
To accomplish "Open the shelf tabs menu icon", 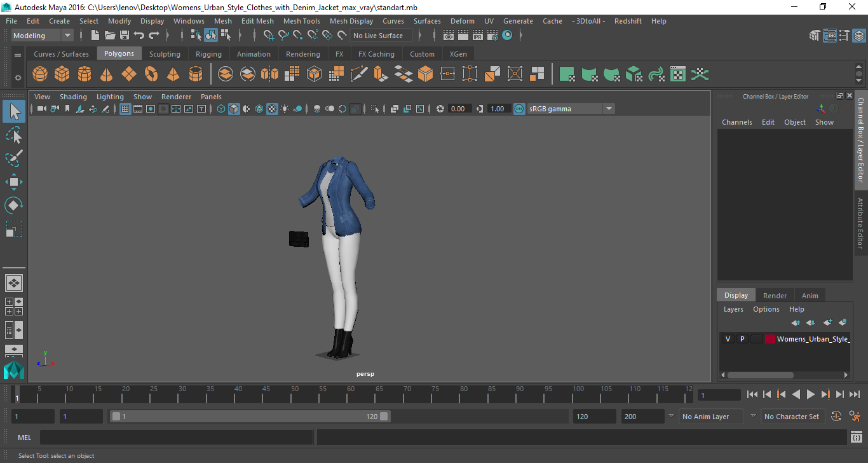I will pos(18,55).
